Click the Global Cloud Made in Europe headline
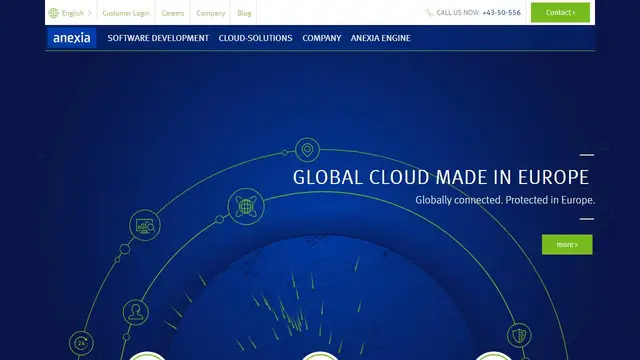Image resolution: width=640 pixels, height=360 pixels. click(x=441, y=178)
